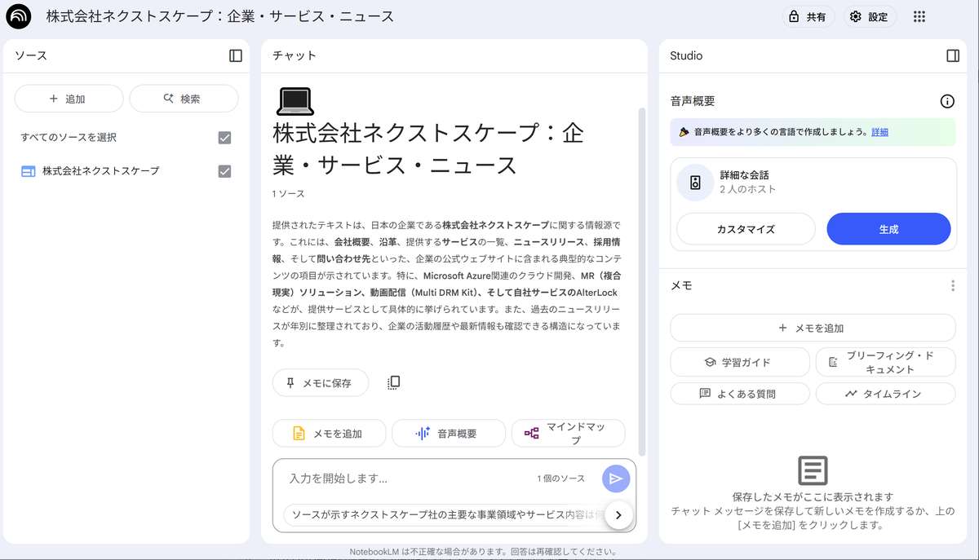This screenshot has height=560, width=979.
Task: Collapse the Studio panel
Action: coord(952,55)
